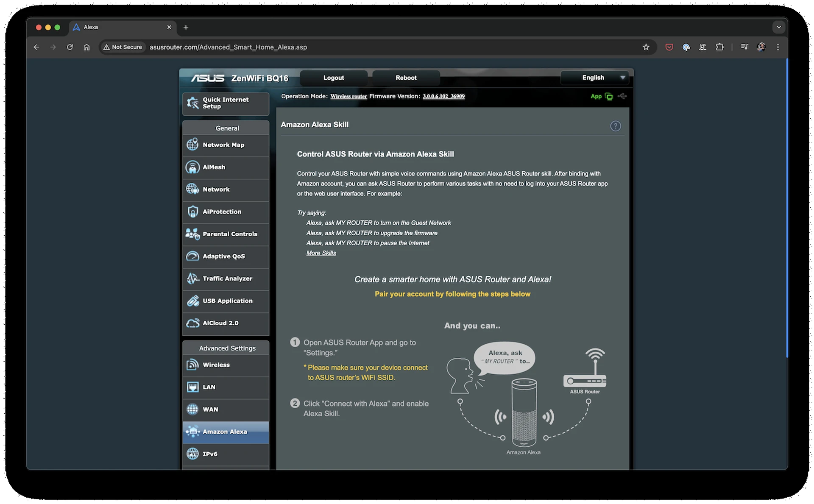Viewport: 814px width, 504px height.
Task: Bookmark this page with the star
Action: [646, 47]
